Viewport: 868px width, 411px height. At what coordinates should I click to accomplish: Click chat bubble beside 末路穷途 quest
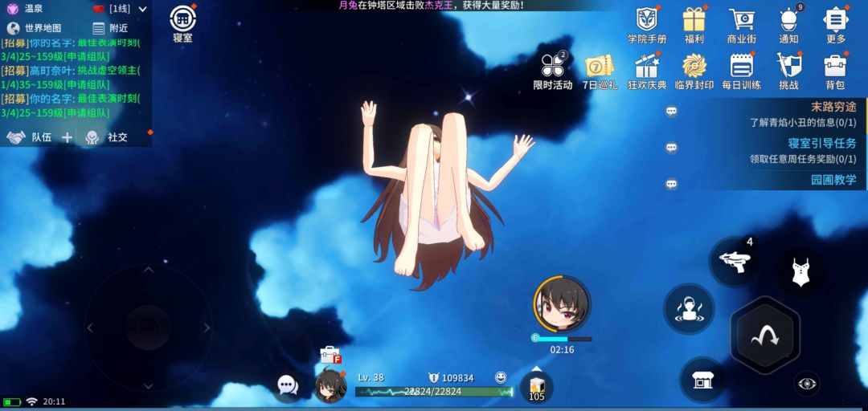point(671,112)
